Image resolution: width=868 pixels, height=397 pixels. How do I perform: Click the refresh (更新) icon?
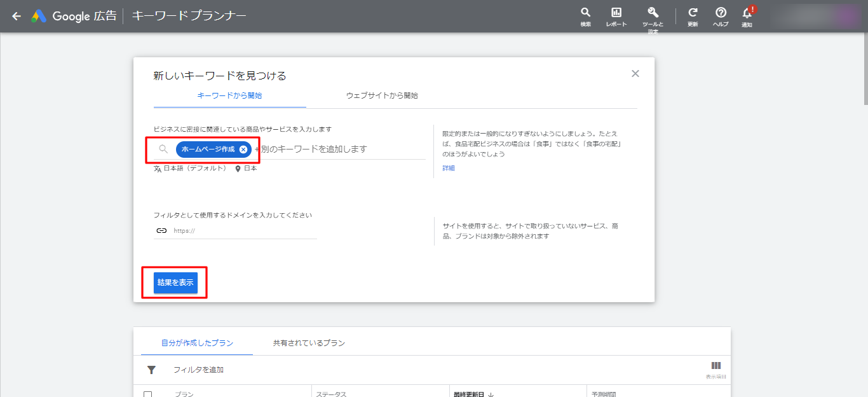coord(693,13)
